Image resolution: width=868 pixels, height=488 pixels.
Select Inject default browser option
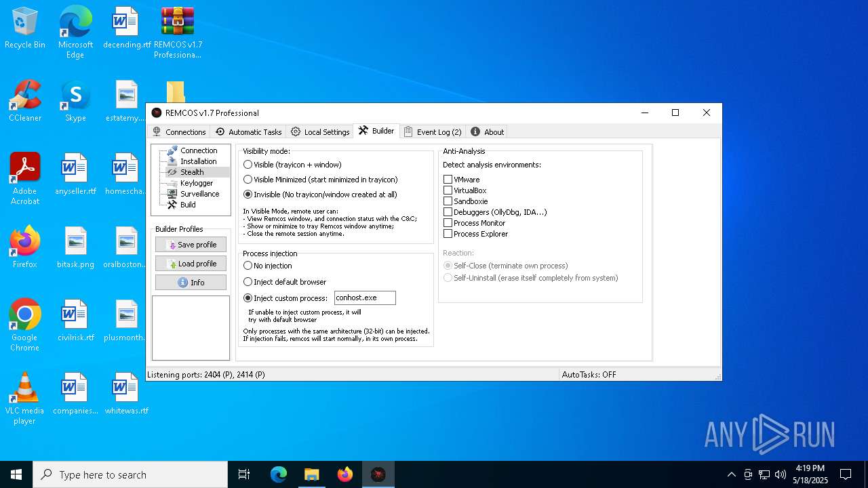point(285,282)
